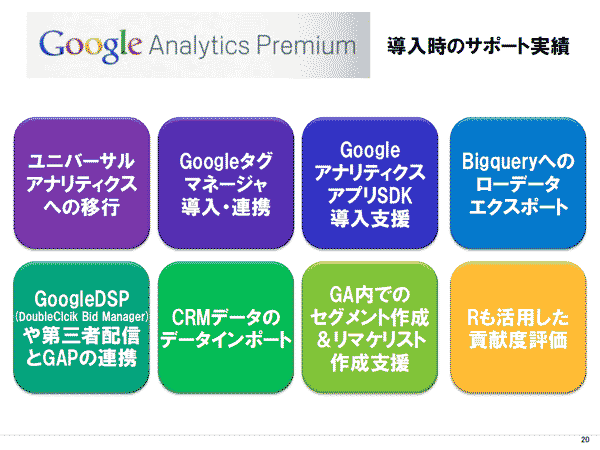This screenshot has width=600, height=450.
Task: Click the text &リマケリスト in the green tile
Action: tap(370, 337)
